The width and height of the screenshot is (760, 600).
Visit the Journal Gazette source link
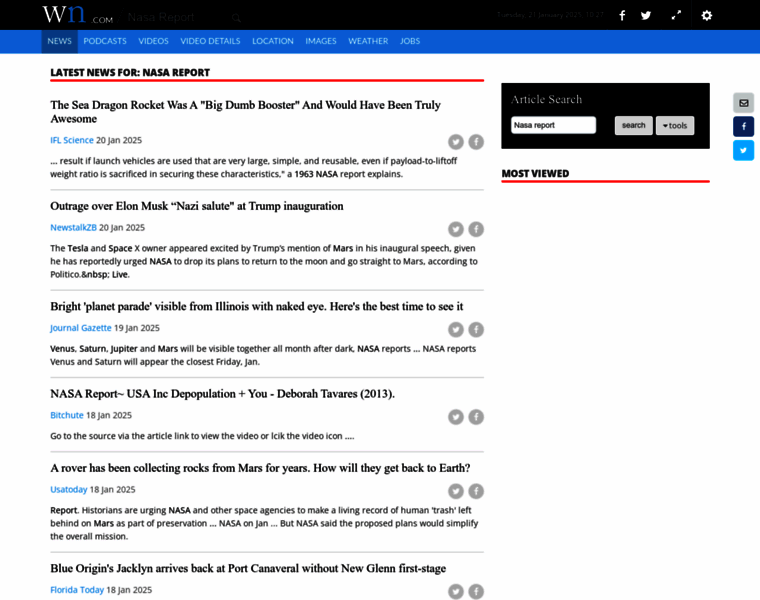click(x=81, y=328)
